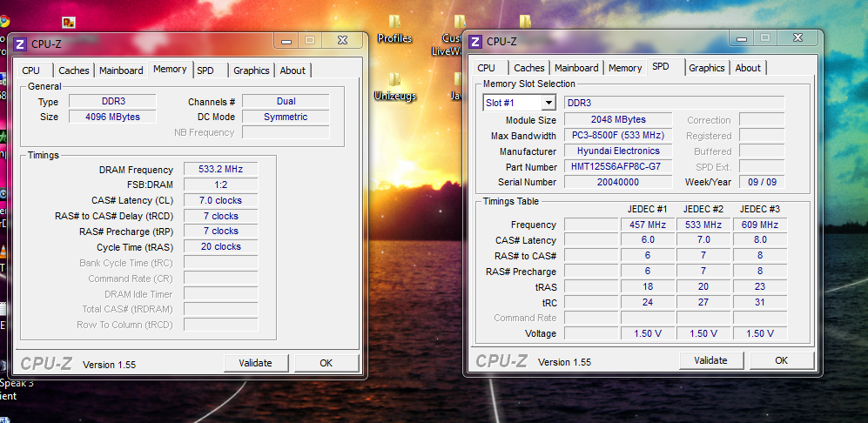Click the Week/Year 09 / 09 field
The width and height of the screenshot is (868, 423).
pyautogui.click(x=762, y=182)
